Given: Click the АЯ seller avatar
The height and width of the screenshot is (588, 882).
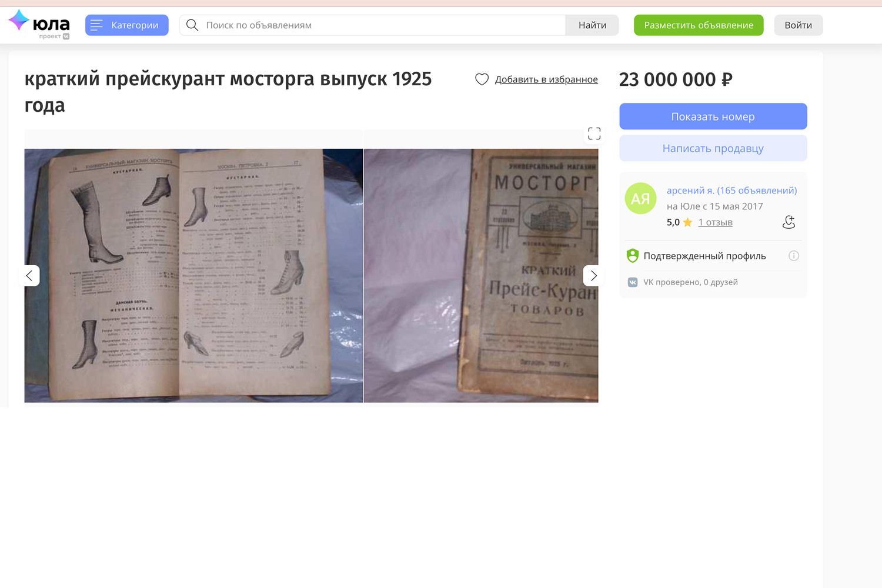Looking at the screenshot, I should 640,198.
